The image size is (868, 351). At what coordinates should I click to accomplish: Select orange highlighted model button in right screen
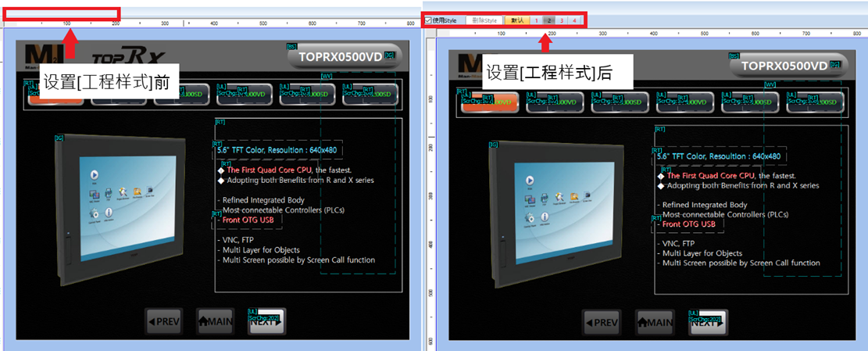pos(488,102)
